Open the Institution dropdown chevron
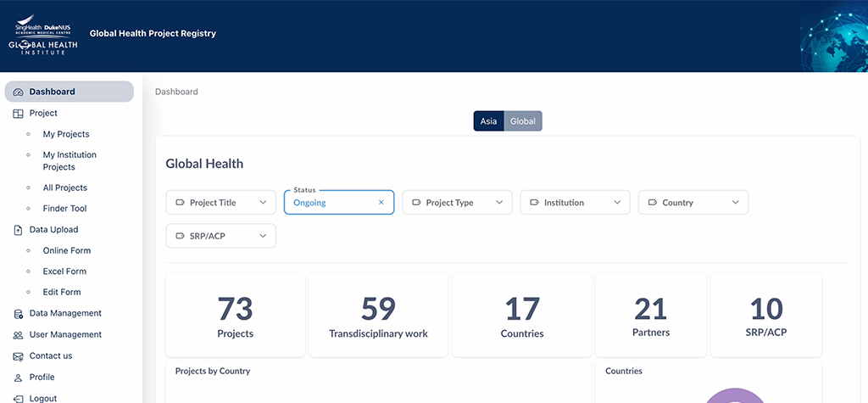 coord(617,202)
